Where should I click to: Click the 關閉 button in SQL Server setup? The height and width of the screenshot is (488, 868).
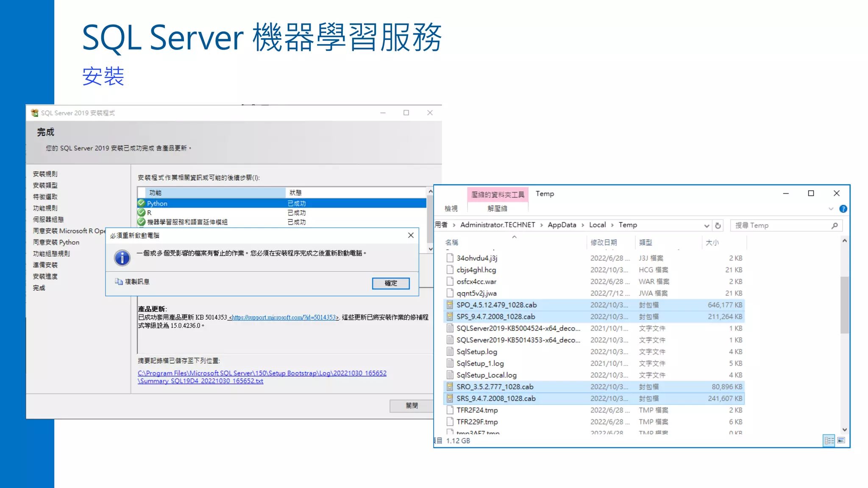[x=411, y=405]
